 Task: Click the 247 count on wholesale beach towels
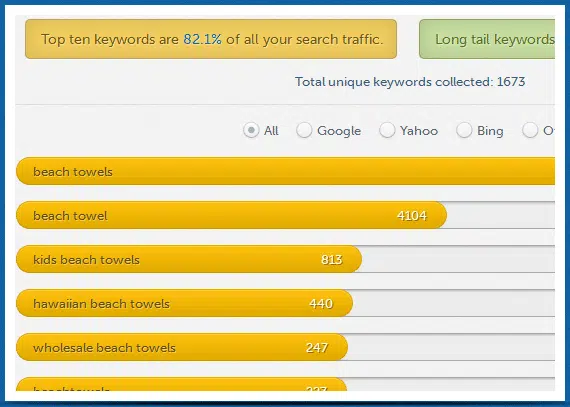point(317,348)
